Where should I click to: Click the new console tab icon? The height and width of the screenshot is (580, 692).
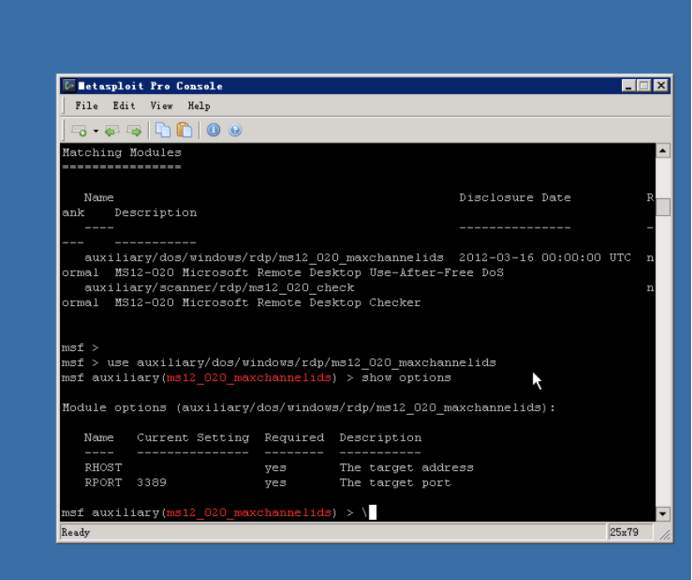pyautogui.click(x=79, y=131)
